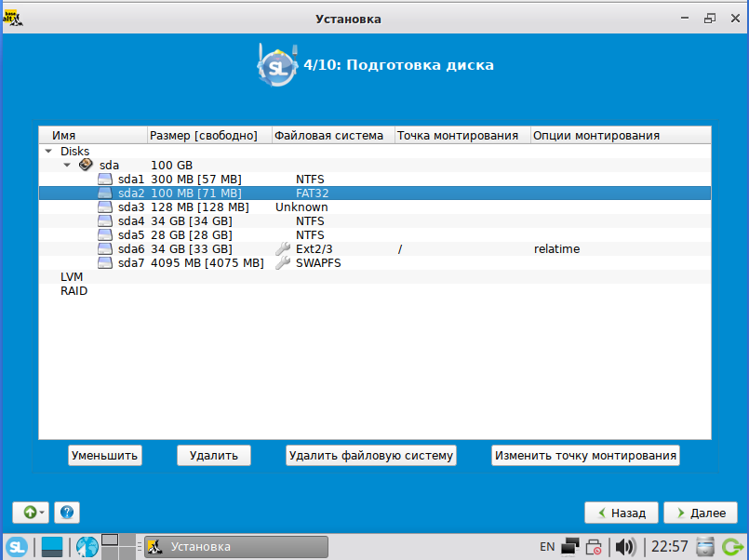The width and height of the screenshot is (749, 560).
Task: Click the alt installer window icon in titlebar
Action: (x=12, y=19)
